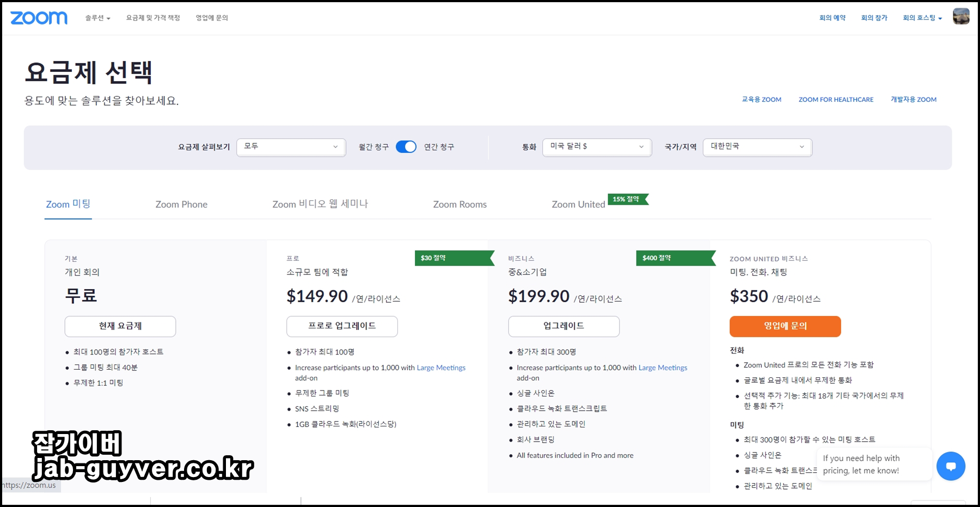
Task: Click the 연간 청구 label
Action: point(439,147)
